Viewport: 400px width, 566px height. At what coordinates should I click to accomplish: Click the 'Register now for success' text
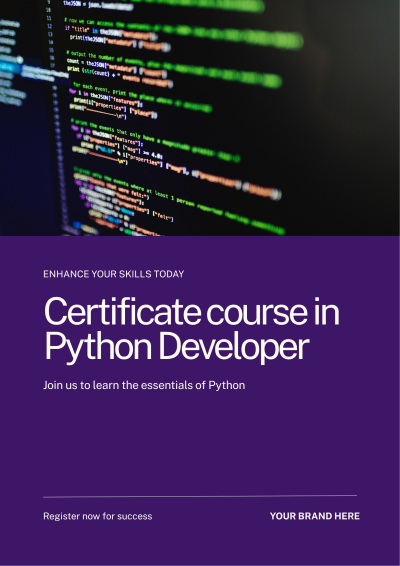coord(97,516)
